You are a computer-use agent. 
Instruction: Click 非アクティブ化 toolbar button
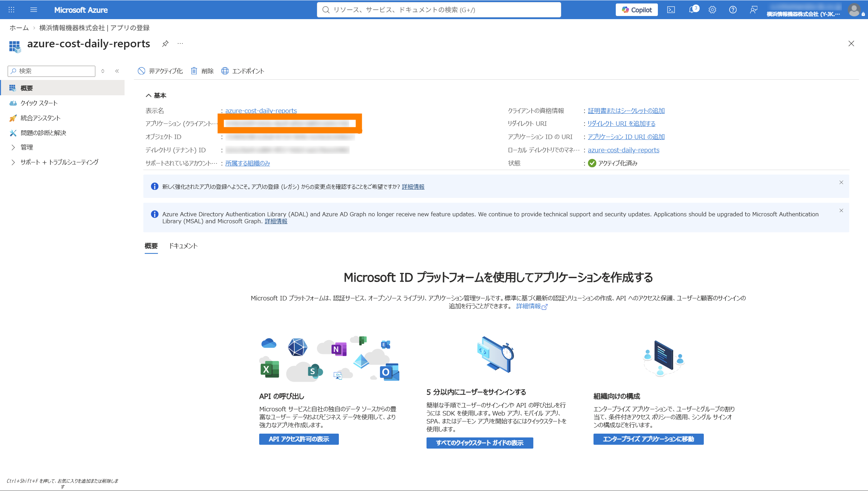pos(160,71)
